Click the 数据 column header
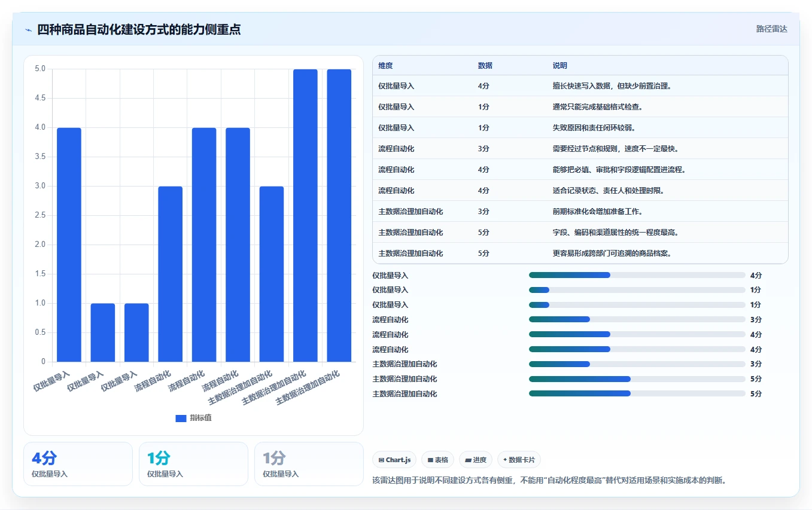Image resolution: width=812 pixels, height=510 pixels. tap(485, 66)
